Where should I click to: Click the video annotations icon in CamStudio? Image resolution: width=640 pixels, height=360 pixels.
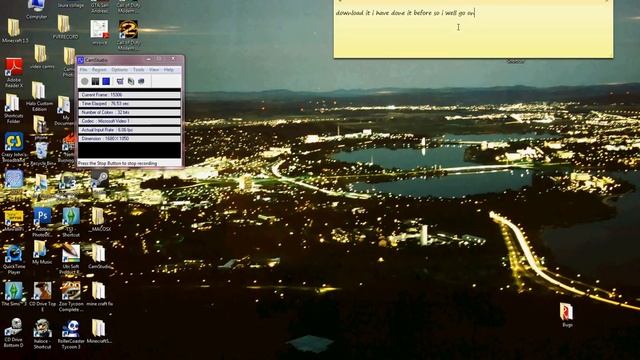point(131,81)
